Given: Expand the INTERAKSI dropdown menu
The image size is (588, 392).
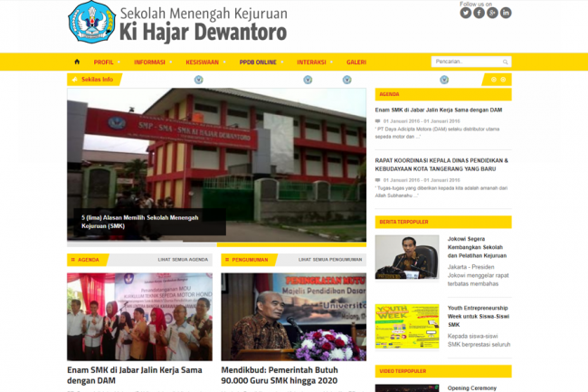Looking at the screenshot, I should 312,62.
